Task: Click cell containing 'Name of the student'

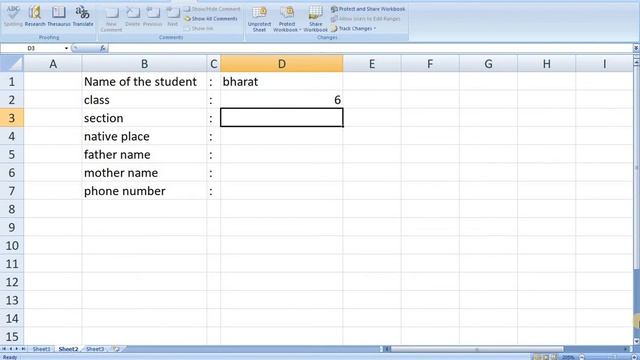Action: [144, 81]
